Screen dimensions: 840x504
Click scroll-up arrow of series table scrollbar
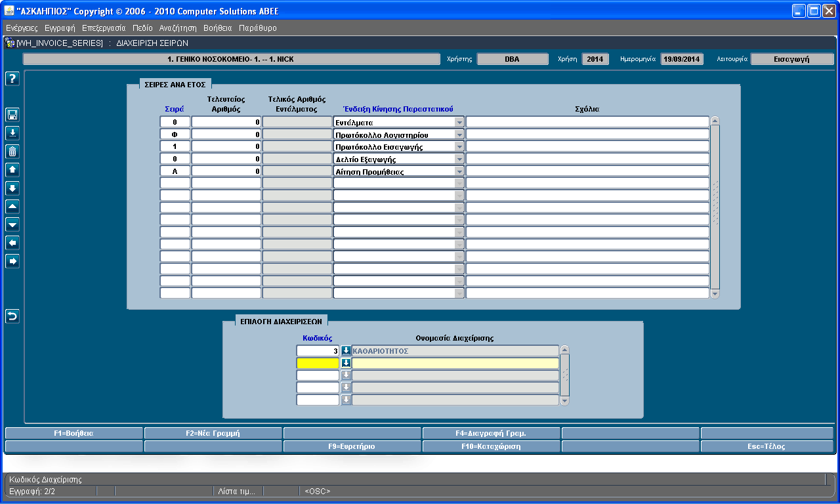715,121
